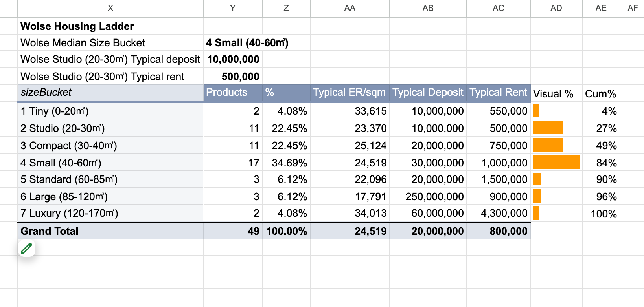Click the 49% cumulative cell
The image size is (644, 307).
(x=601, y=146)
